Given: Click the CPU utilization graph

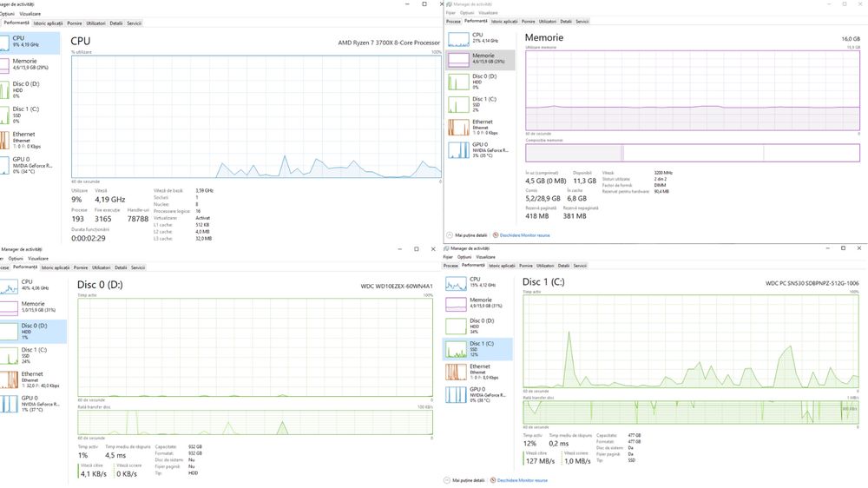Looking at the screenshot, I should click(x=256, y=116).
